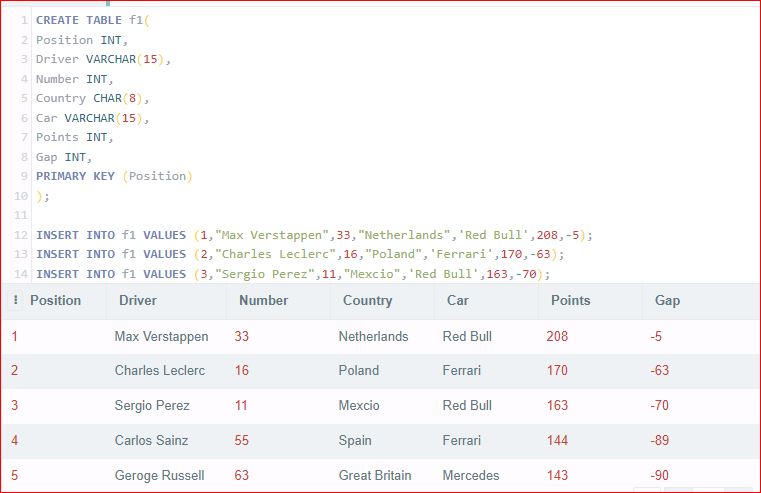Click the gap value -90
This screenshot has height=493, width=761.
point(660,475)
